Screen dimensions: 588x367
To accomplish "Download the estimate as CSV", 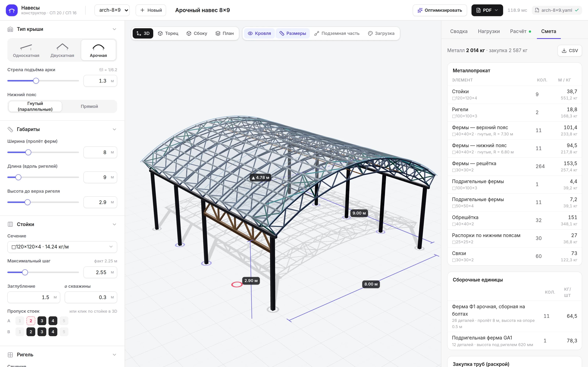I will 570,50.
